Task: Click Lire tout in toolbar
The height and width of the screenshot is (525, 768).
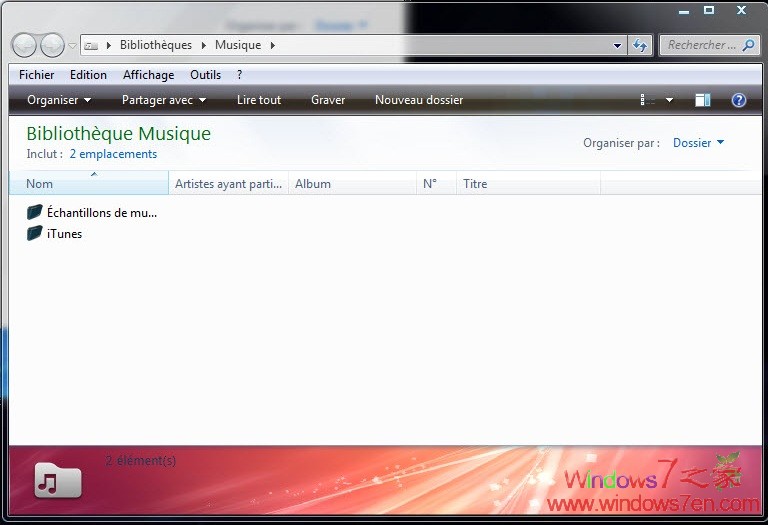Action: pyautogui.click(x=259, y=100)
